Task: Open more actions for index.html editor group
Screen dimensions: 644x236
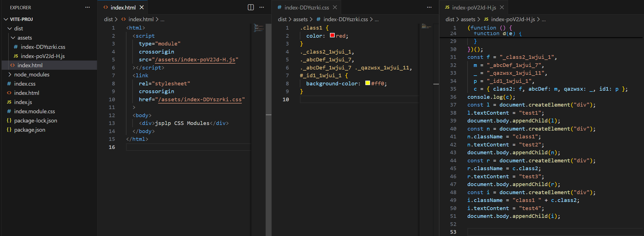Action: point(262,7)
